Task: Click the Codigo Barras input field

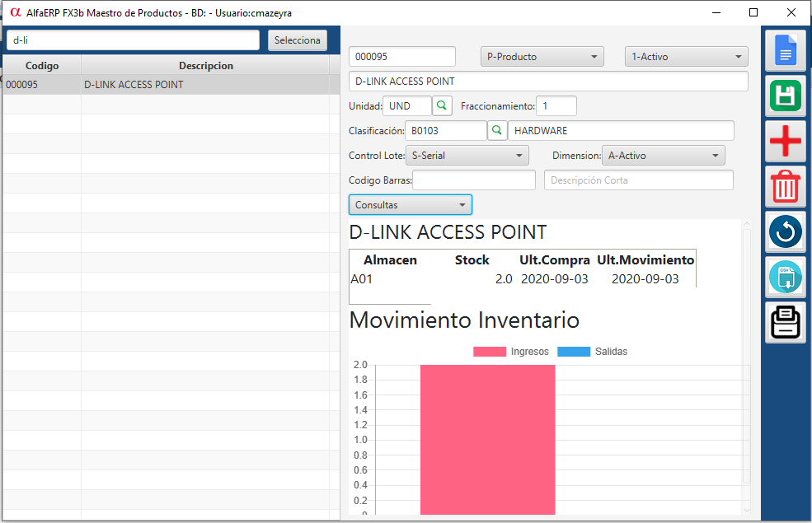Action: 474,180
